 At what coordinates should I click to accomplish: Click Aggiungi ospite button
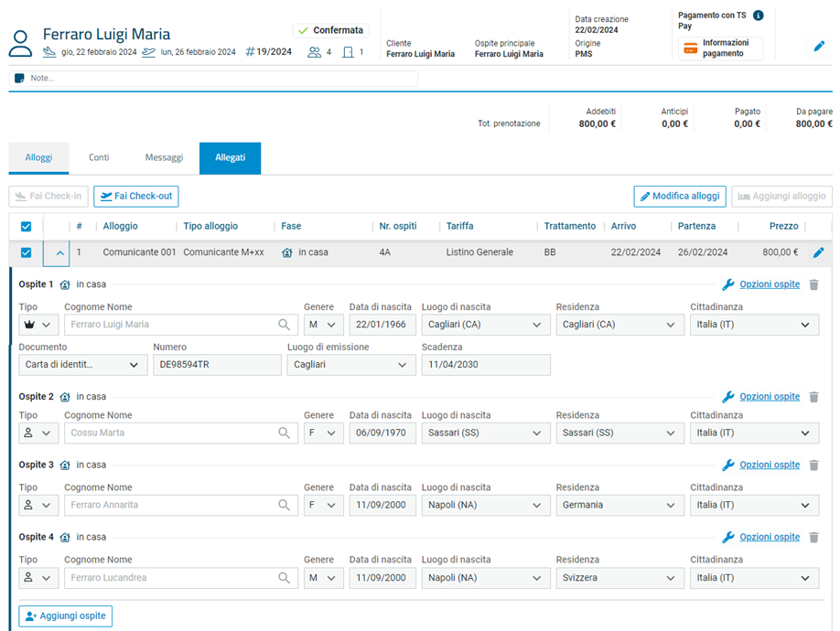click(65, 616)
